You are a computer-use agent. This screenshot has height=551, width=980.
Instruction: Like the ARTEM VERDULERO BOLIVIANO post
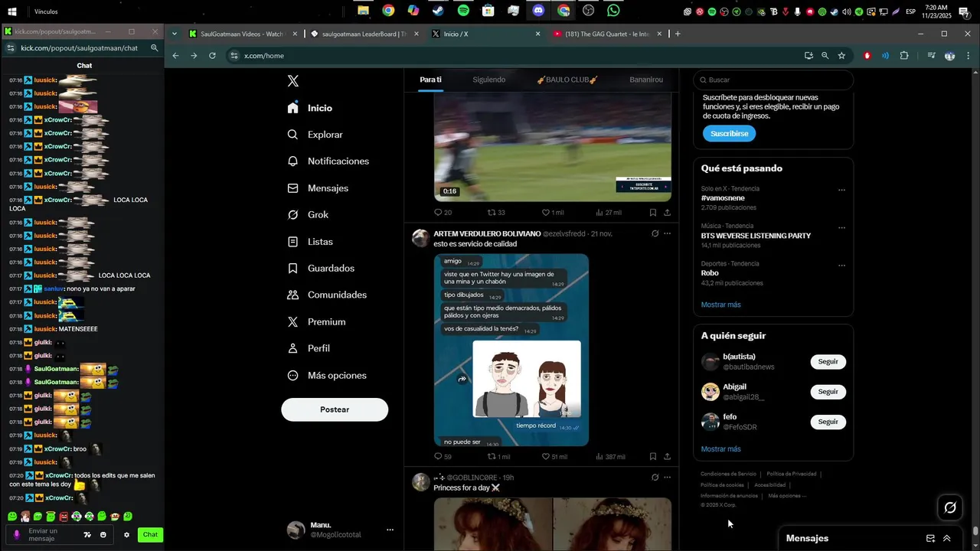click(x=554, y=457)
